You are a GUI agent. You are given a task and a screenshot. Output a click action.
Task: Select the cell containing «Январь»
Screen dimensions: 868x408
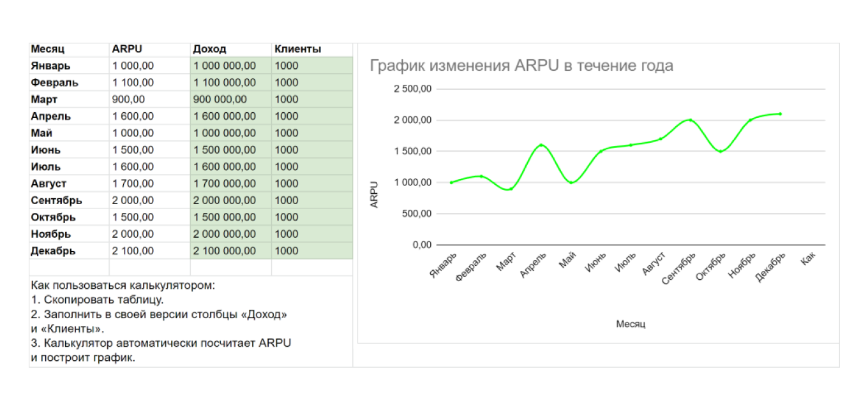[x=49, y=65]
